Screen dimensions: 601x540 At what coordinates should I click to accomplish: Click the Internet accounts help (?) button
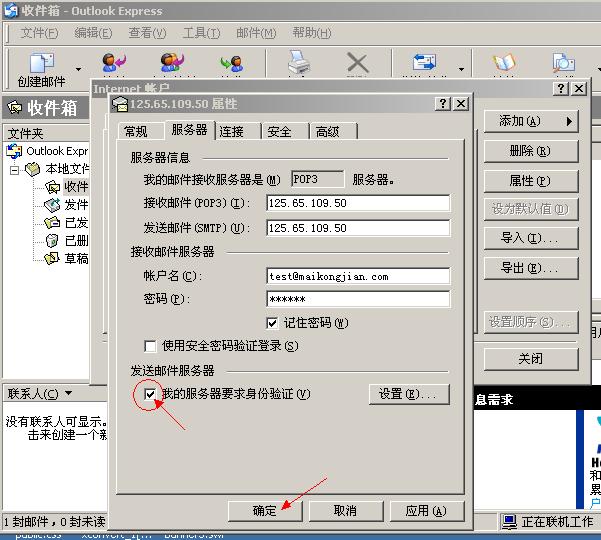click(561, 89)
